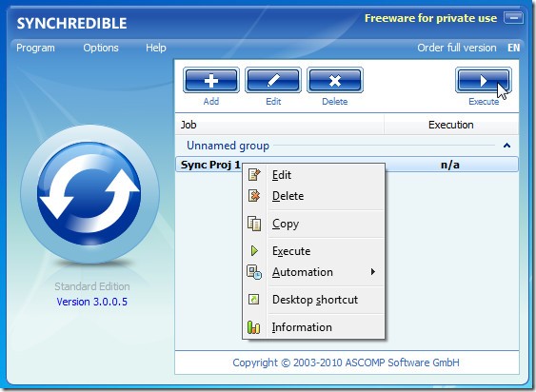Click the Unnamed group heading
Image resolution: width=536 pixels, height=392 pixels.
(x=228, y=146)
